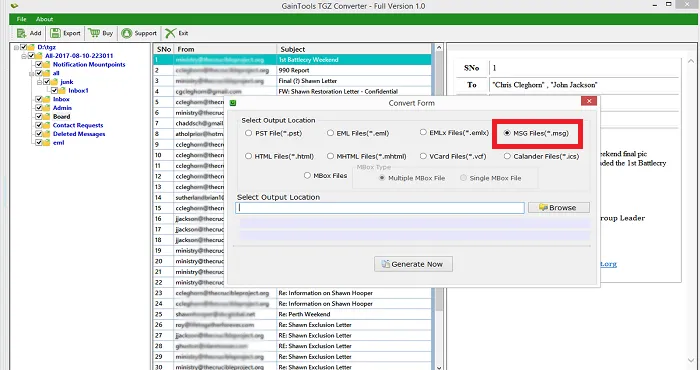
Task: Click the Exit toolbar icon
Action: tap(170, 33)
